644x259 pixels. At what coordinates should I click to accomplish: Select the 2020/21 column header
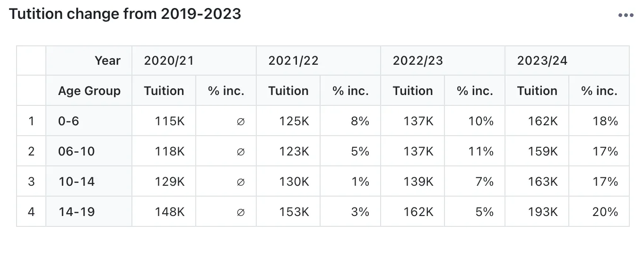(x=194, y=60)
